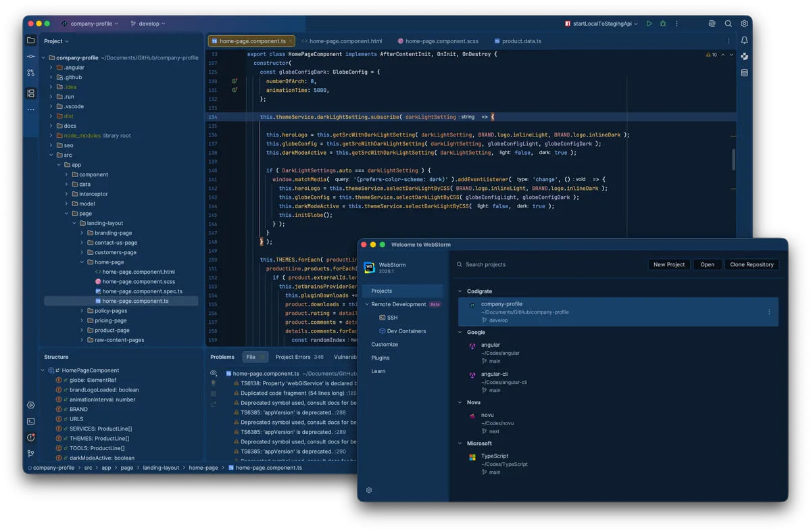The height and width of the screenshot is (532, 811).
Task: Click the New Project button
Action: [669, 264]
